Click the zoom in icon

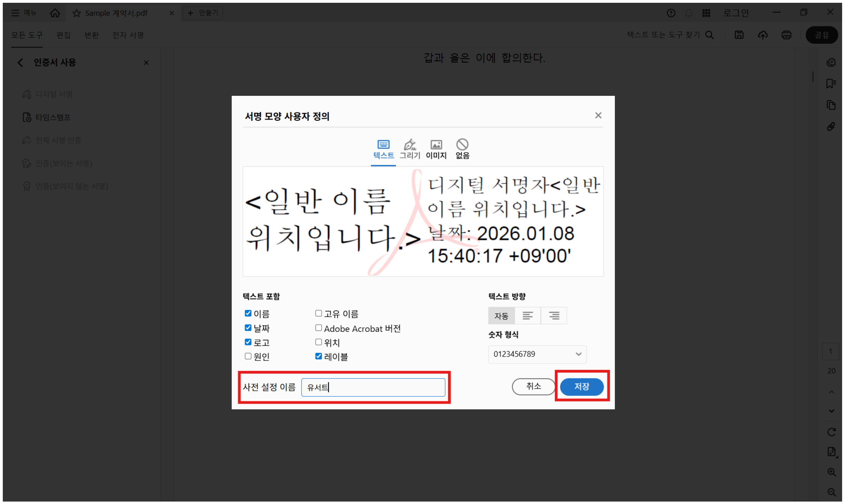coord(832,472)
